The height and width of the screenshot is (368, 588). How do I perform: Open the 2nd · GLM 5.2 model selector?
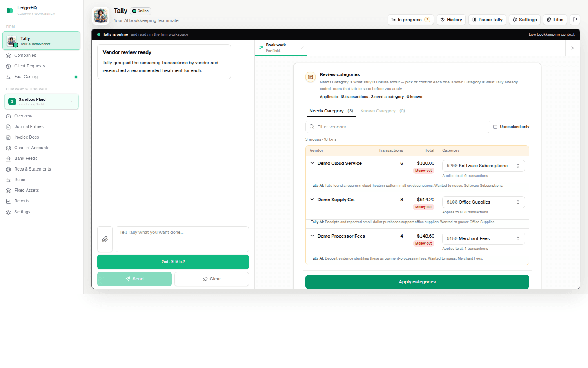173,262
